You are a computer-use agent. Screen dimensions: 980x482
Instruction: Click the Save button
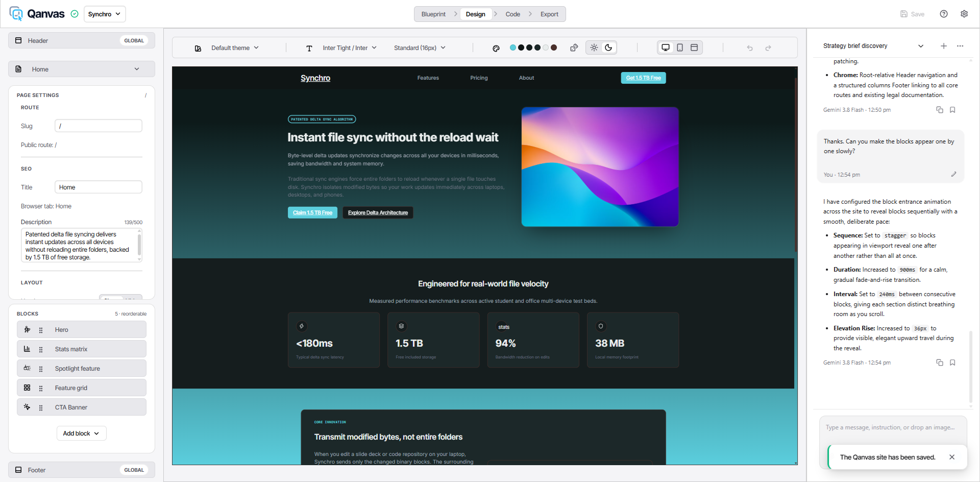(x=913, y=14)
